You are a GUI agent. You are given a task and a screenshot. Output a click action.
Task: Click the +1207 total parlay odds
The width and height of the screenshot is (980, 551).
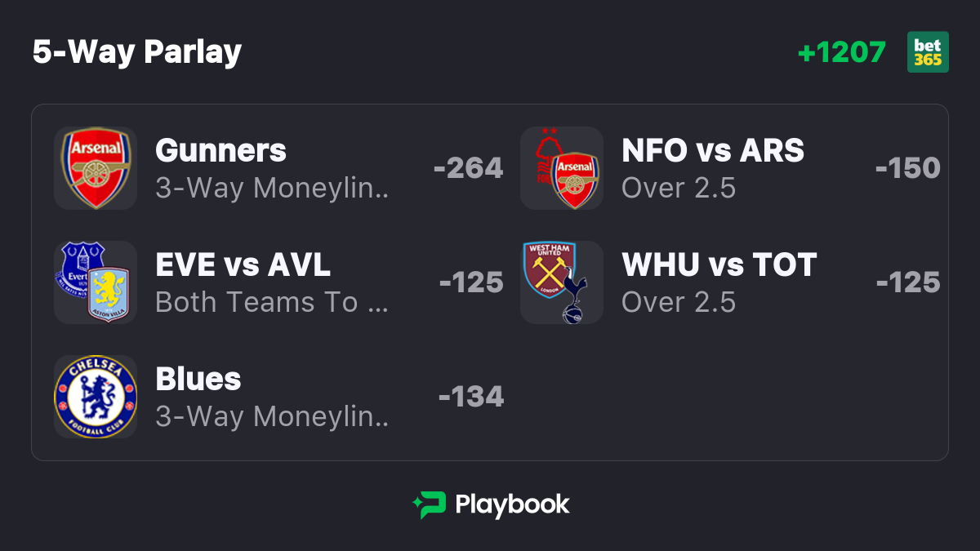pos(842,52)
